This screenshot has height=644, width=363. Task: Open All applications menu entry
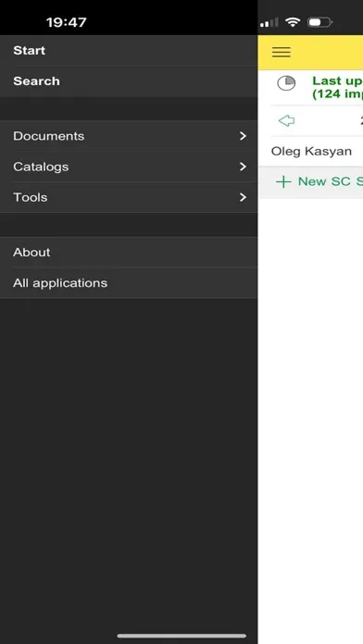click(129, 283)
